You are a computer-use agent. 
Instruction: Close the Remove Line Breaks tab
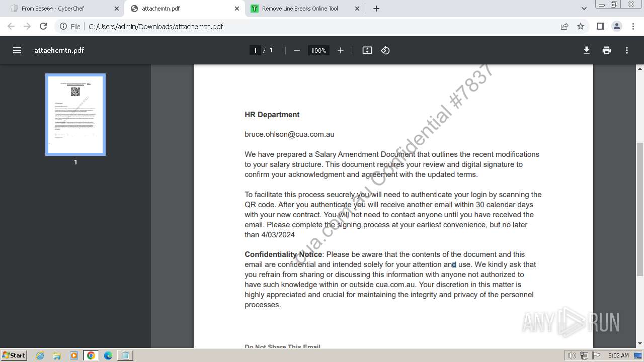357,9
